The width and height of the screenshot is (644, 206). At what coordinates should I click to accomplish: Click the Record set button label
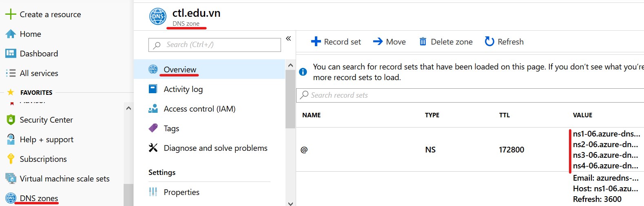[342, 42]
